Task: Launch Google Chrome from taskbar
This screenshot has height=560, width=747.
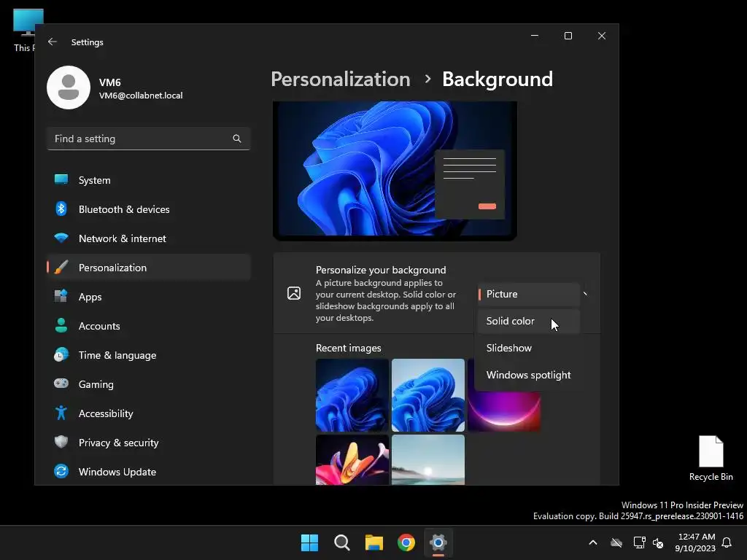Action: point(406,542)
